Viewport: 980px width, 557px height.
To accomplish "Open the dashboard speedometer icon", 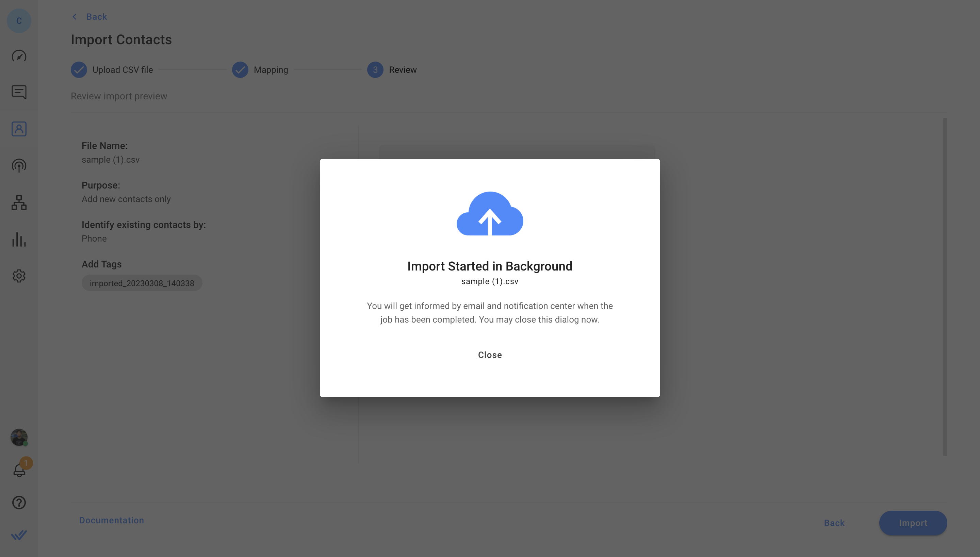I will click(19, 56).
